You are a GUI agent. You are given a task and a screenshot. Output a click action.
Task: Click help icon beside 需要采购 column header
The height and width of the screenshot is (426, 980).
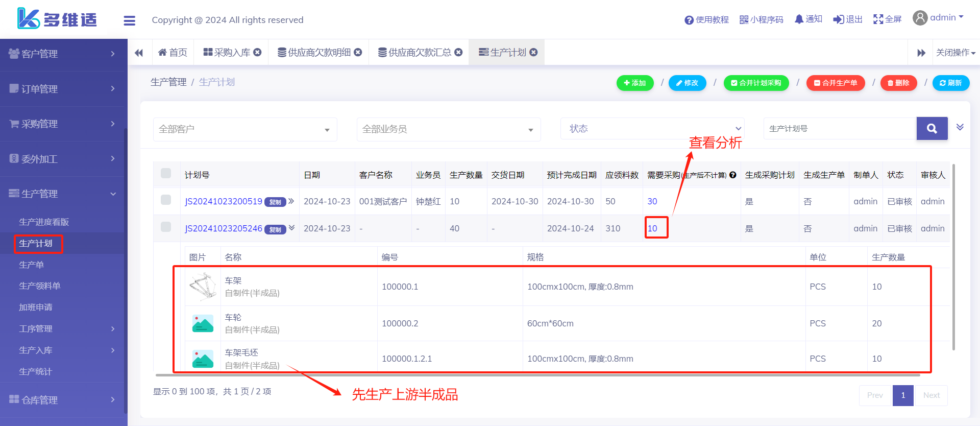click(733, 175)
